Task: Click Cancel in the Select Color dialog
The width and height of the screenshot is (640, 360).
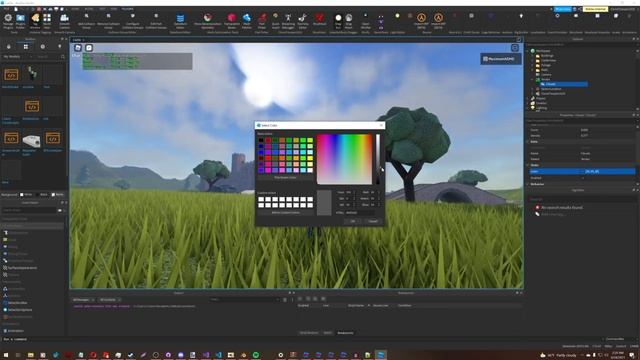Action: pos(373,221)
